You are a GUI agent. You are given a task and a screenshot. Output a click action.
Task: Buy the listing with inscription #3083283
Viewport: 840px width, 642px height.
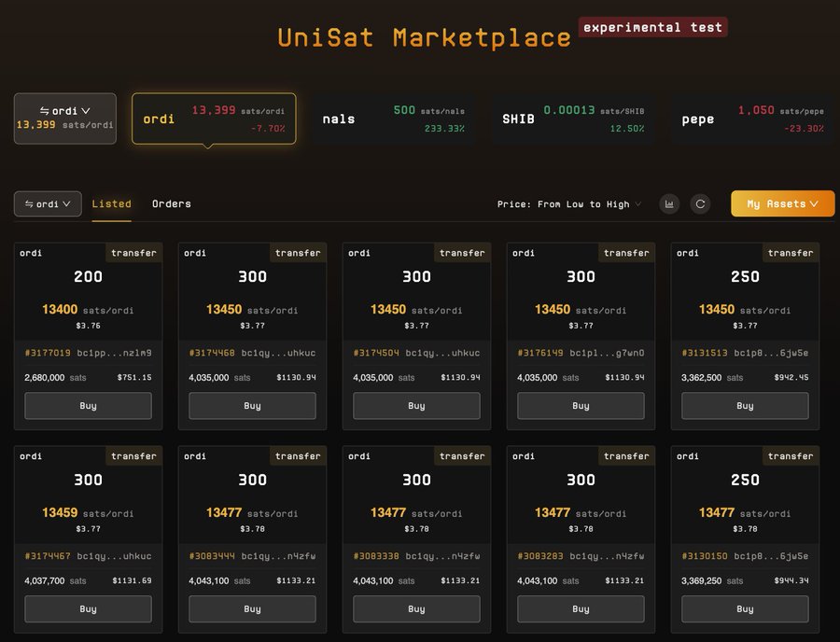tap(581, 608)
